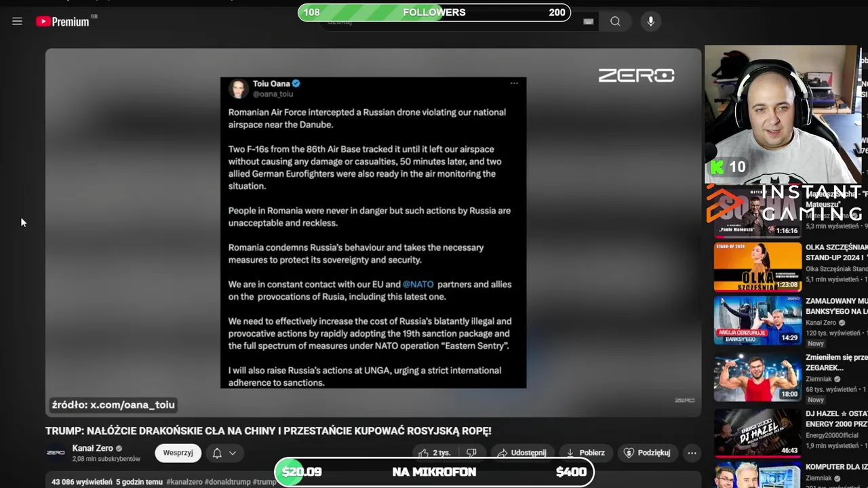This screenshot has width=868, height=488.
Task: Download video with Pobierz button
Action: (x=586, y=453)
